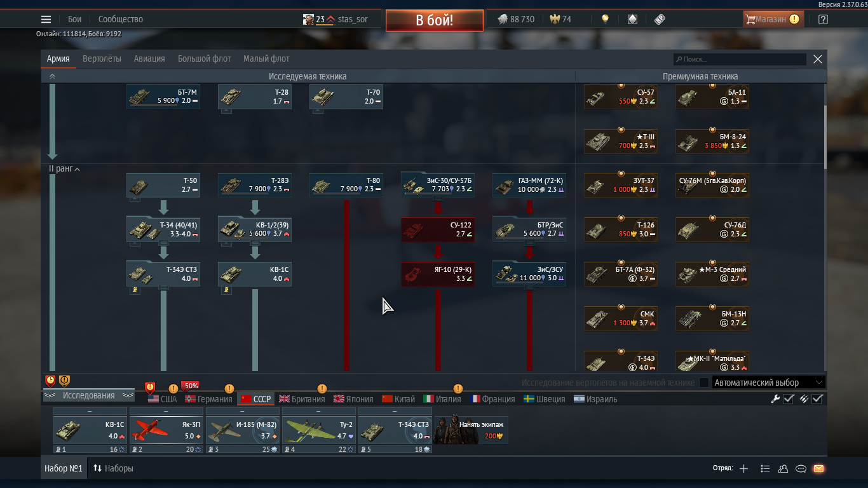Select the ЯГ-10 (29-К) vehicle card
Screen dimensions: 868x488
pos(438,273)
